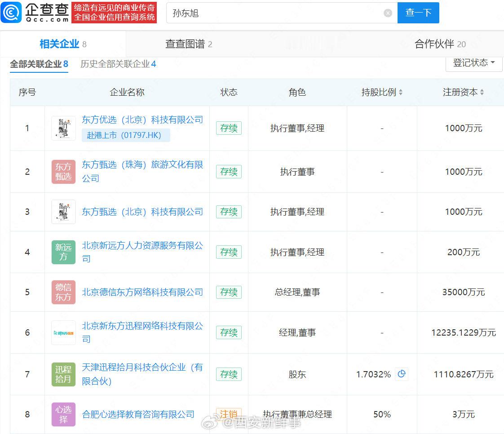Open link 北京新远方人力资源服务有限公司
The image size is (504, 434).
[x=142, y=252]
